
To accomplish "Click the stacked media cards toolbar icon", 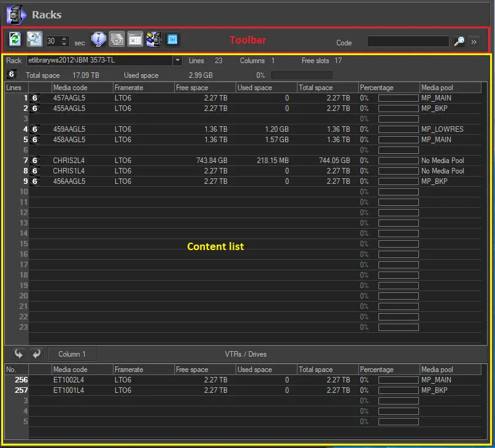I will 117,40.
